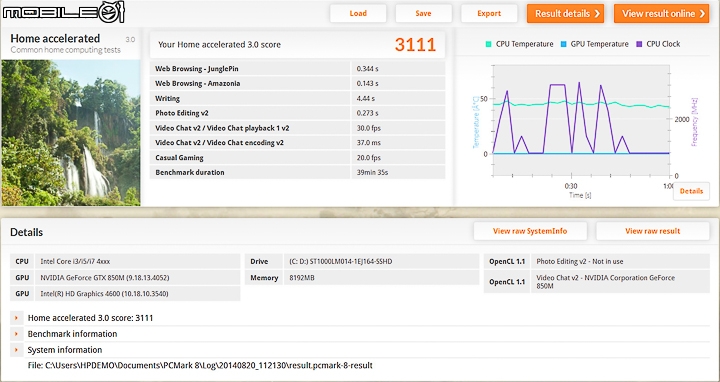Image resolution: width=720 pixels, height=382 pixels.
Task: Select Photo Editing v2 row
Action: 298,113
